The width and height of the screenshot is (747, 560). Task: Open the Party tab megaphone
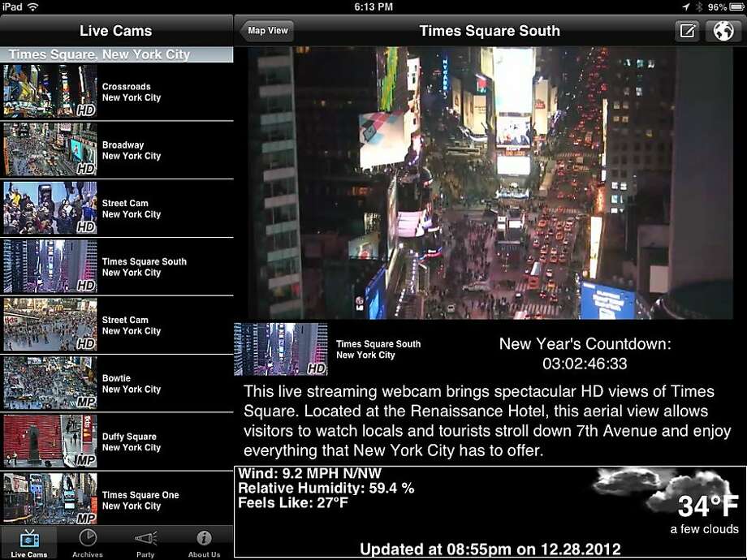tap(145, 542)
